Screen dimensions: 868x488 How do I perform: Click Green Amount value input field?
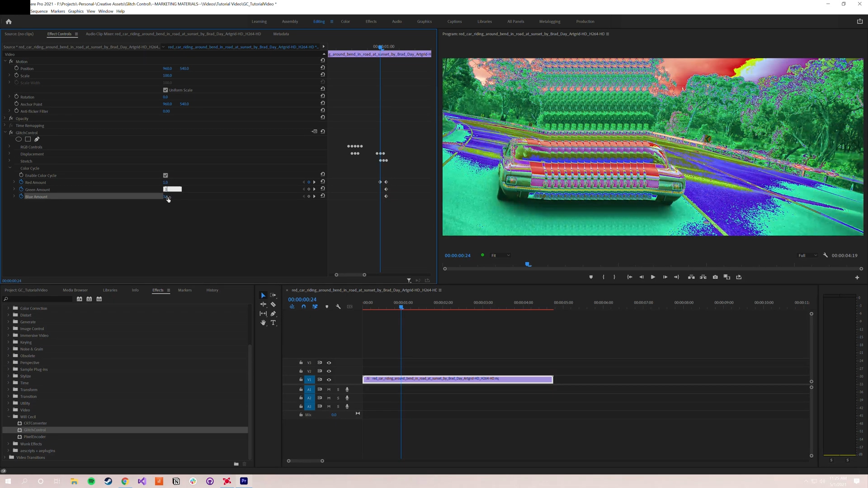pos(172,189)
